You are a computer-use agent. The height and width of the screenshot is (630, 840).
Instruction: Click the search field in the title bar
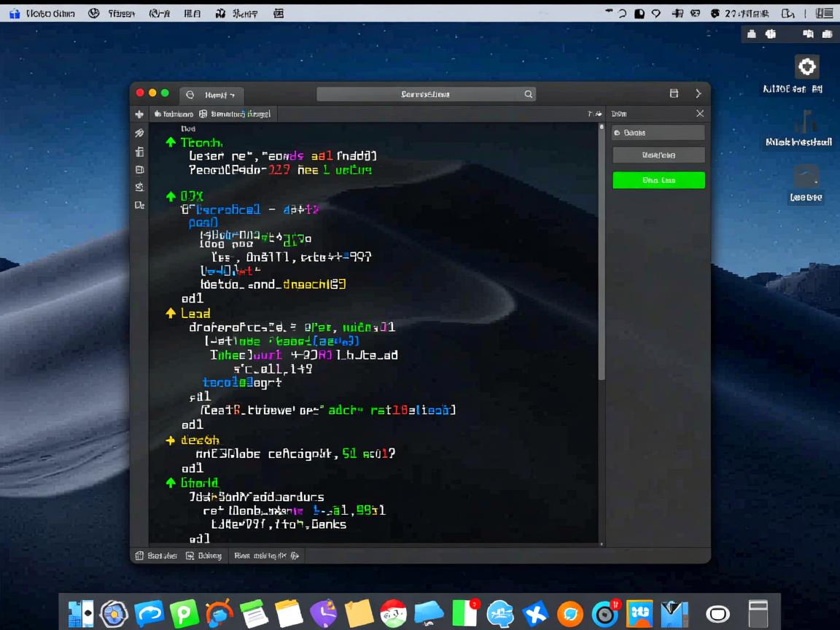pyautogui.click(x=425, y=94)
